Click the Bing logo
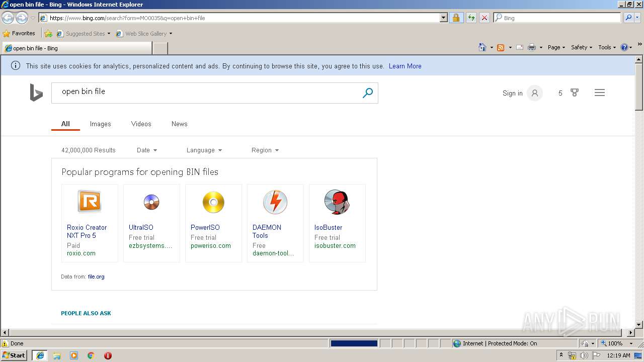The height and width of the screenshot is (362, 644). point(36,93)
